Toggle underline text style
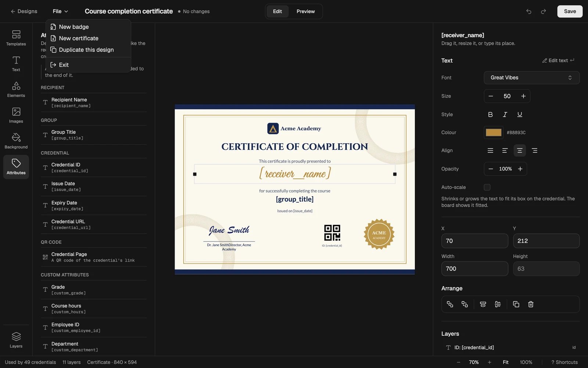The image size is (588, 368). [520, 114]
